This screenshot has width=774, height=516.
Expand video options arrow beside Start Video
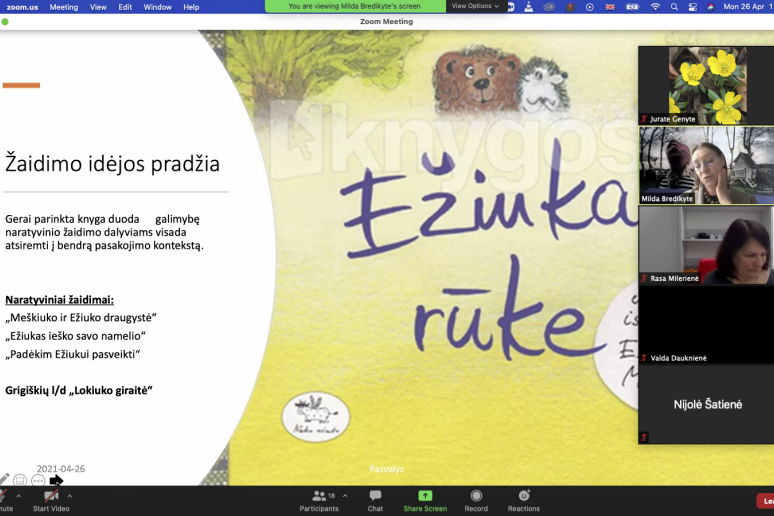pos(70,496)
